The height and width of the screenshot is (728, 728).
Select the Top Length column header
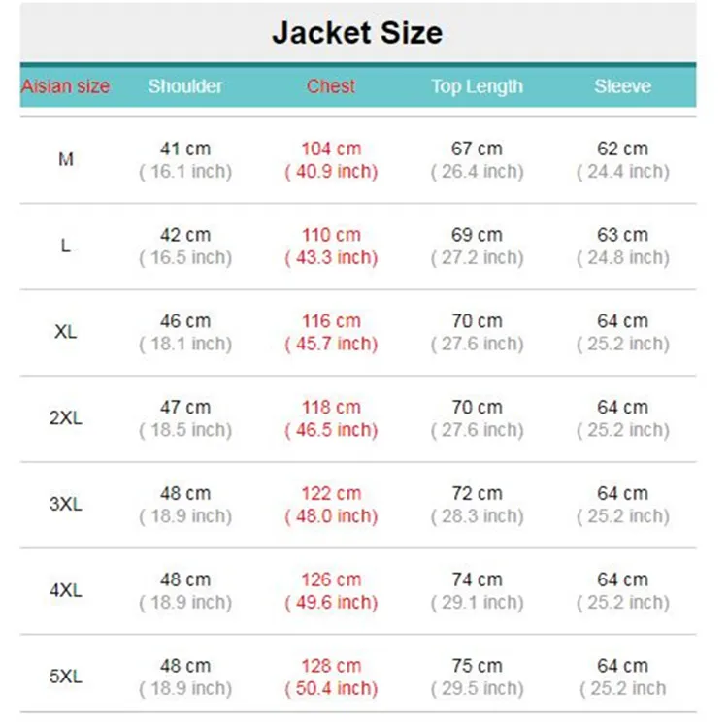coord(477,86)
